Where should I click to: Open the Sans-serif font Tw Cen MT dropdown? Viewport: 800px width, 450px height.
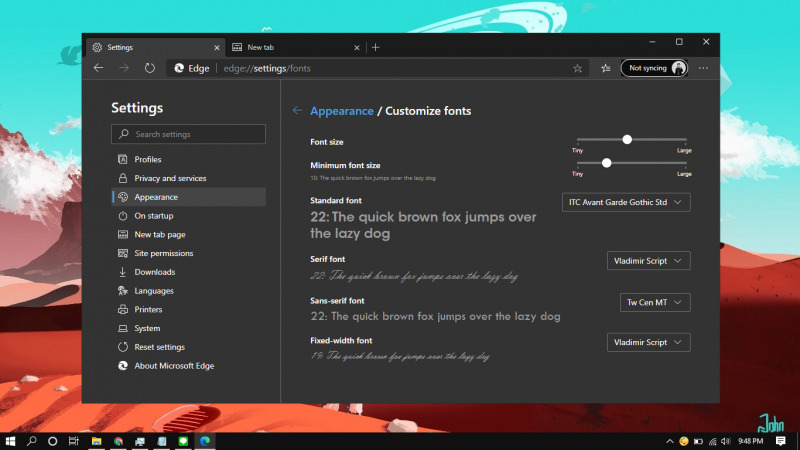tap(655, 303)
